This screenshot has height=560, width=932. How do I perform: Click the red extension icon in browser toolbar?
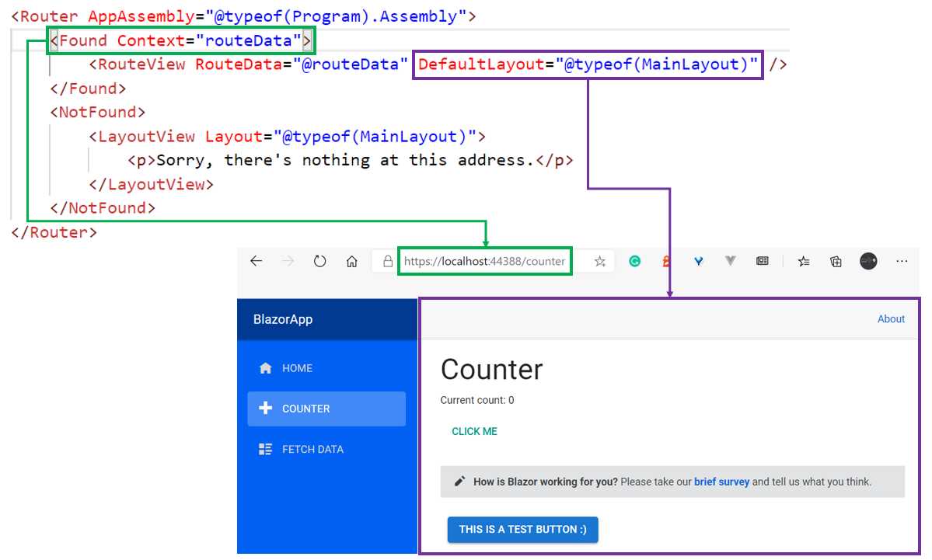(667, 261)
